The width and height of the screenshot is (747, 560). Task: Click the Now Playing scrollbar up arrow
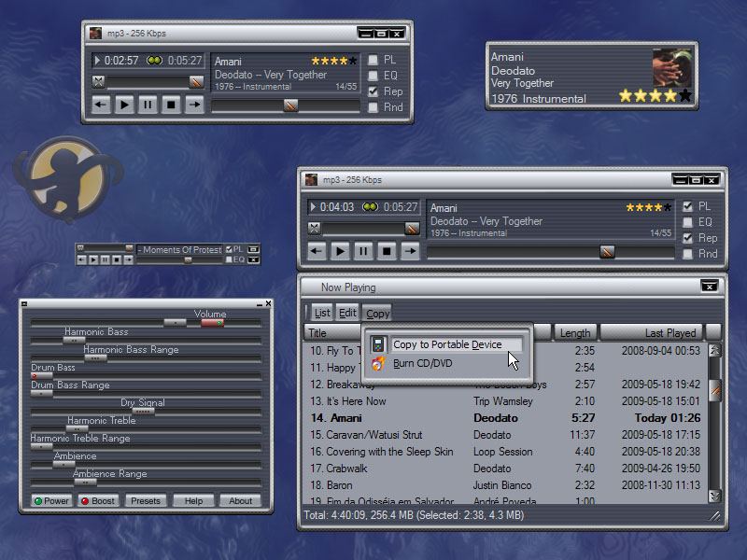coord(714,351)
